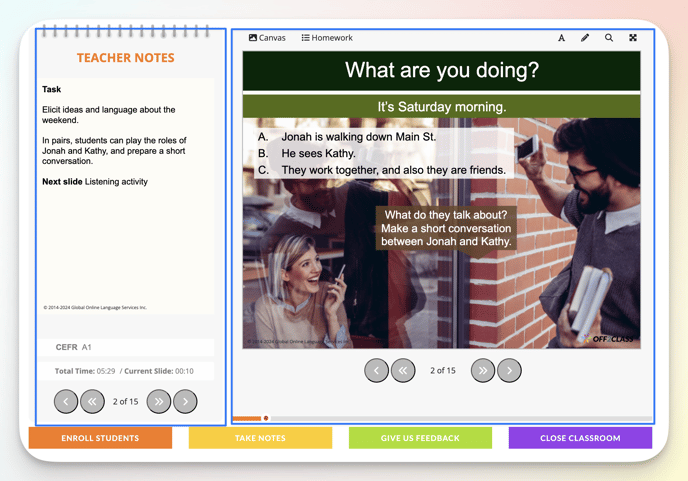Open Give Us Feedback

[x=420, y=438]
